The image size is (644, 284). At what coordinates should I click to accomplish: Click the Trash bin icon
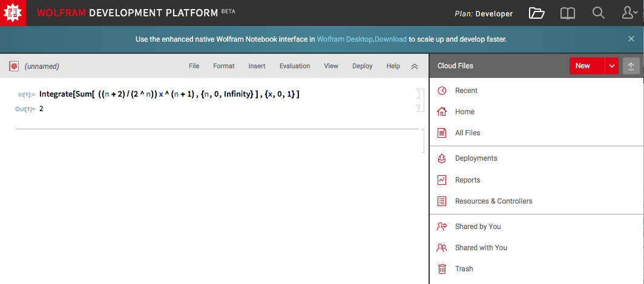pyautogui.click(x=442, y=269)
